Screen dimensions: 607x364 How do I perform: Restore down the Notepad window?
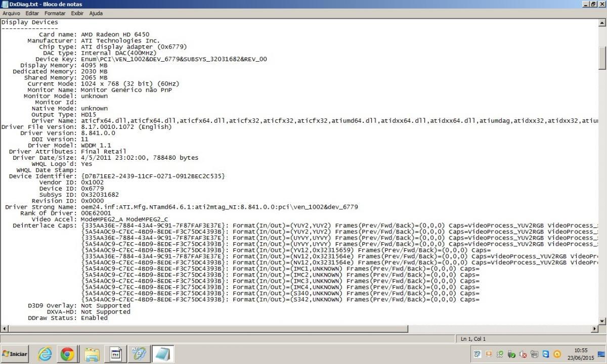tap(594, 4)
